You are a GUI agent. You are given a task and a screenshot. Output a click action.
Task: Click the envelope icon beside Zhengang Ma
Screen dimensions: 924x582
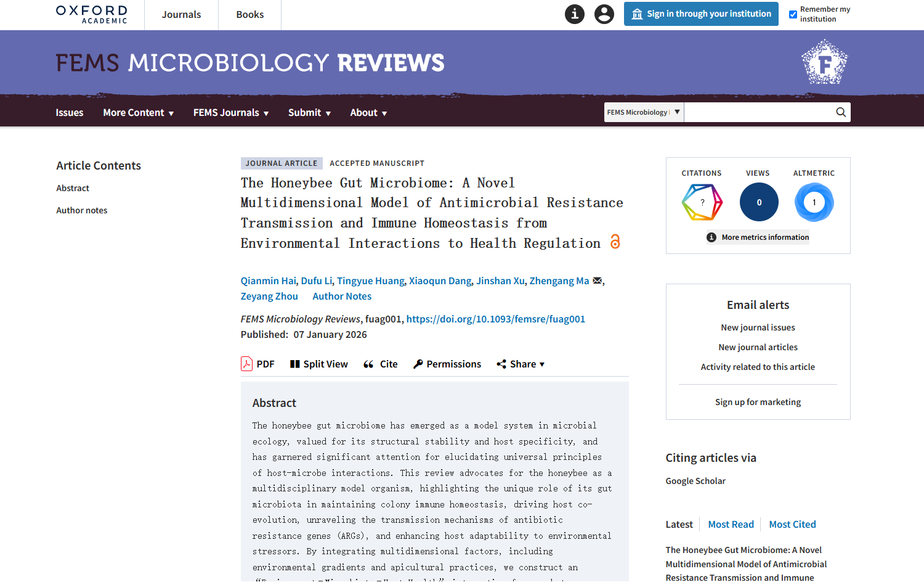coord(597,281)
